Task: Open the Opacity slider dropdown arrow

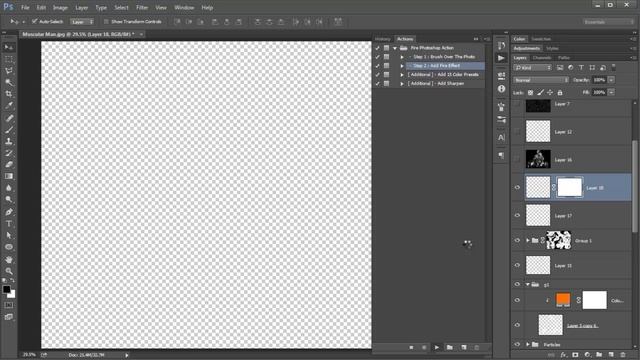Action: [611, 80]
